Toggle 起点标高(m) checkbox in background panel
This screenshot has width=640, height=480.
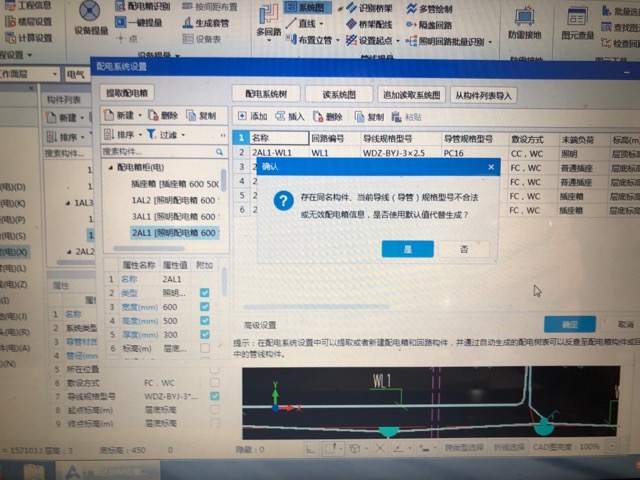pos(215,409)
